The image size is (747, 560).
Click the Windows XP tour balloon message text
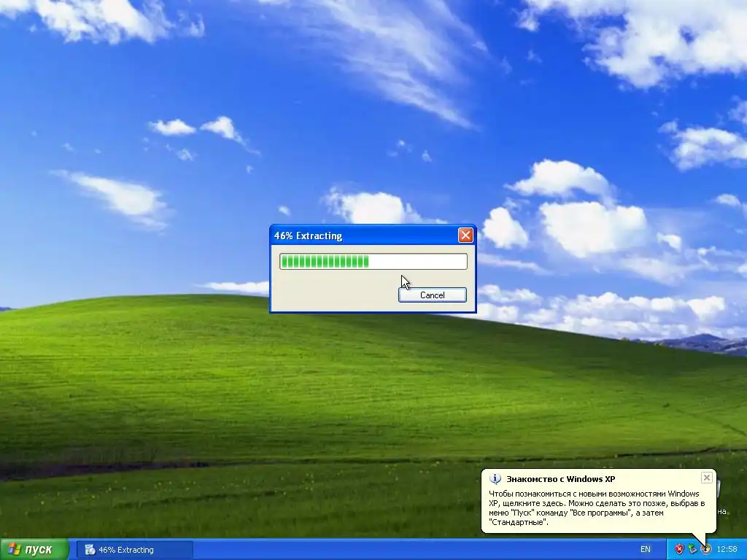point(597,508)
